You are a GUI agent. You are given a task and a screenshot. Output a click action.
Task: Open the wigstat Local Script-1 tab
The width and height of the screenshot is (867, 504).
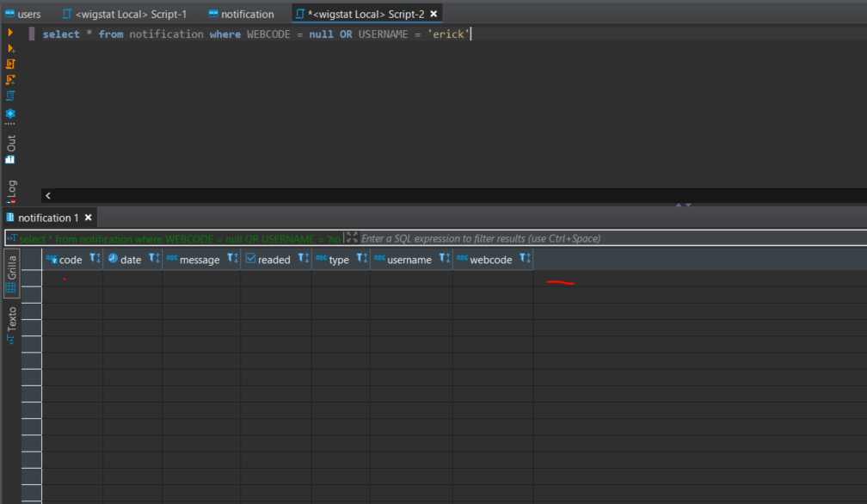125,14
